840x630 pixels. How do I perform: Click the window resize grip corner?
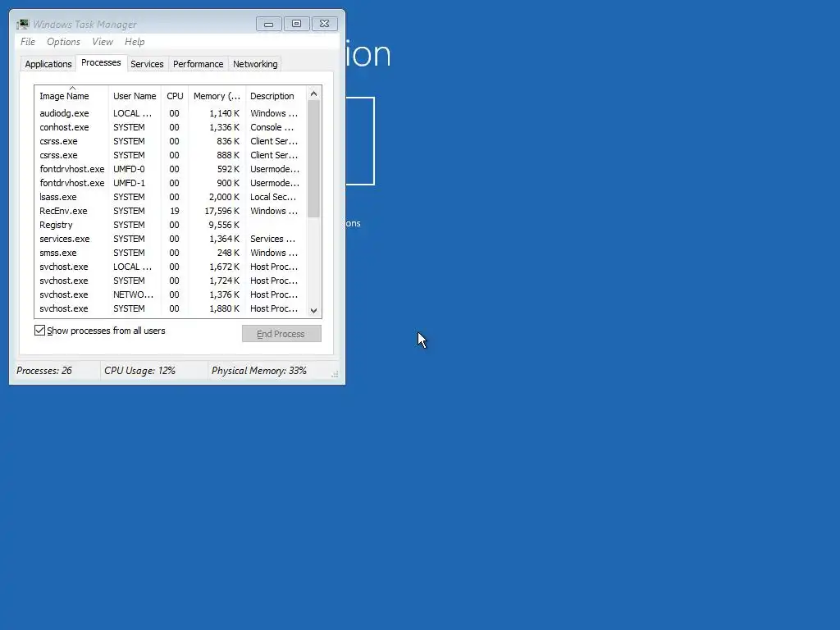click(335, 374)
